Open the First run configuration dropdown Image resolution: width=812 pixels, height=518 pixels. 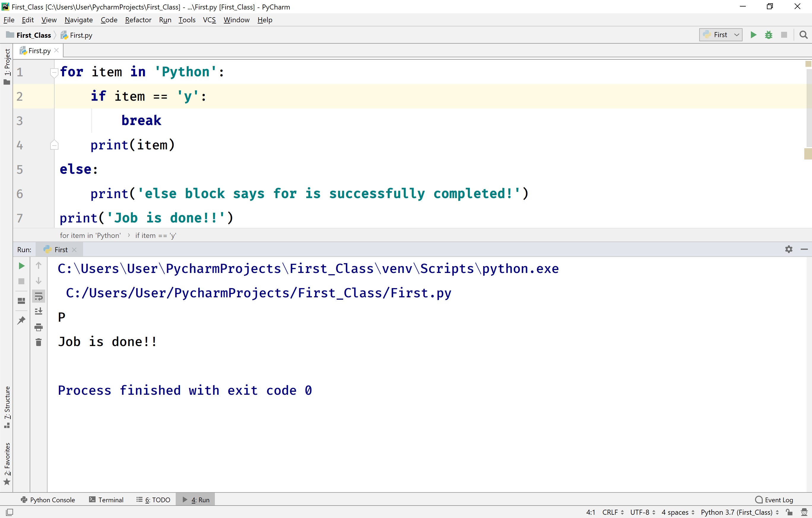pyautogui.click(x=720, y=35)
